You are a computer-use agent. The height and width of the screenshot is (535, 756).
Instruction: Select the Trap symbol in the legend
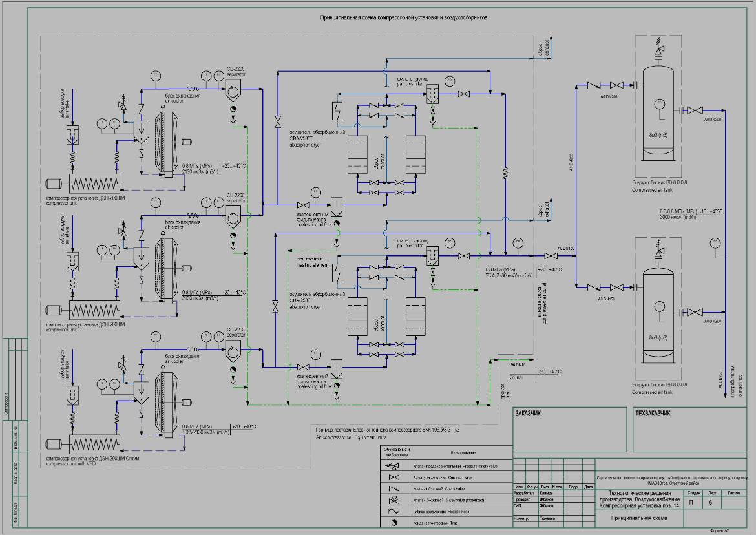[x=395, y=523]
